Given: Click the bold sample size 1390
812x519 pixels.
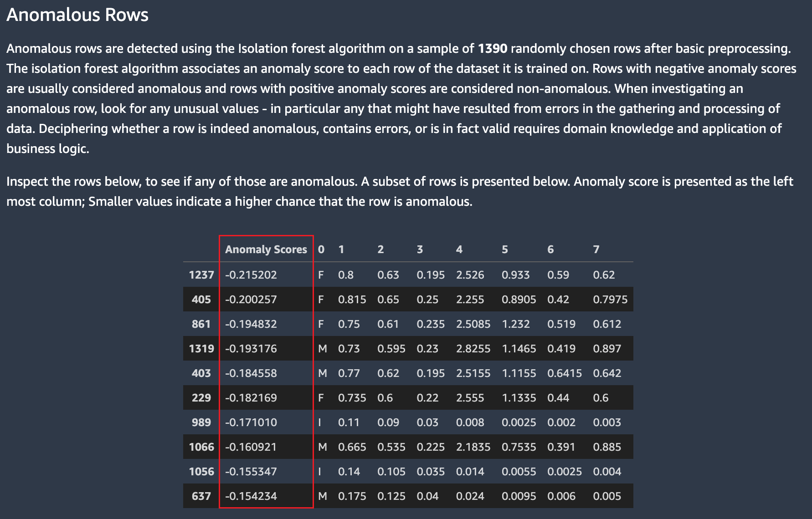Looking at the screenshot, I should 492,49.
